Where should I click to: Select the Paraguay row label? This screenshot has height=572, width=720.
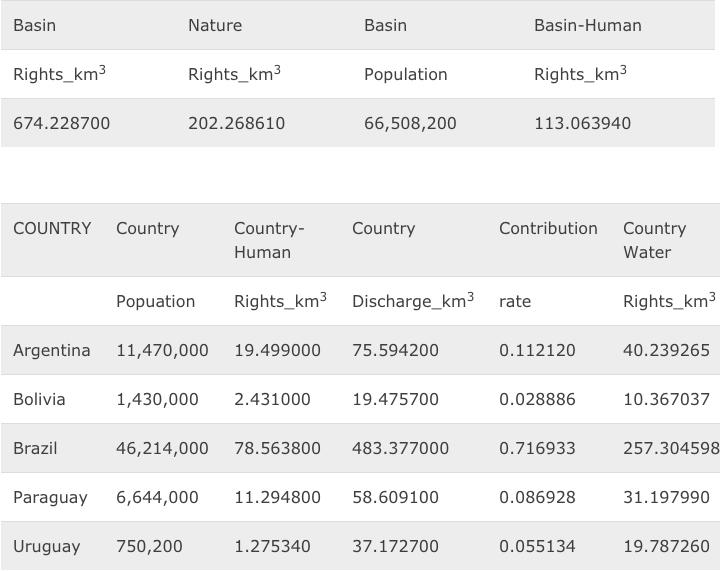point(50,497)
